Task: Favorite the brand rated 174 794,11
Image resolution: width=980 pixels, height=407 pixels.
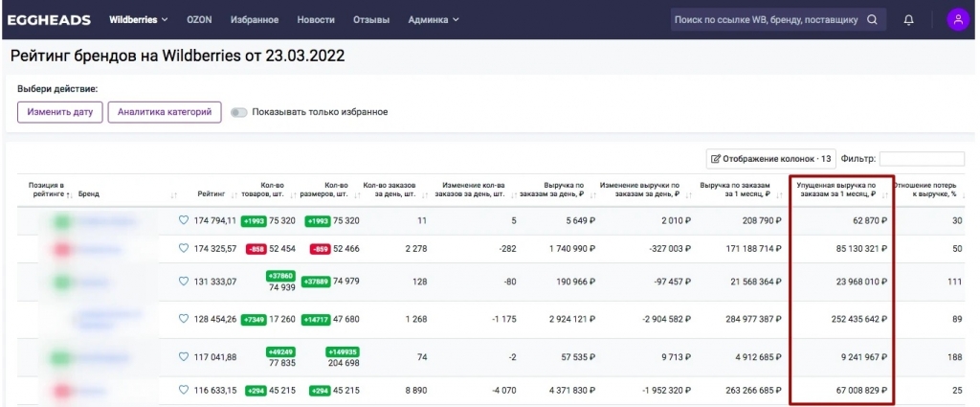Action: tap(183, 220)
